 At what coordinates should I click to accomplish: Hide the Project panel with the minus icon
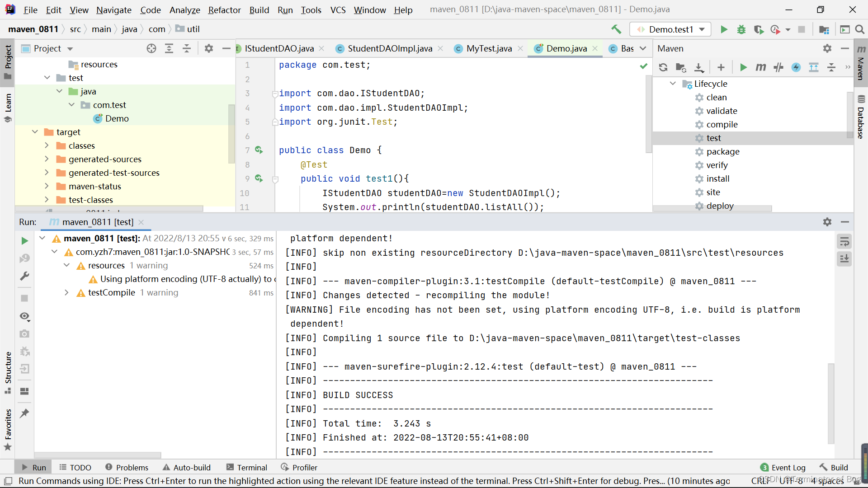pyautogui.click(x=226, y=48)
